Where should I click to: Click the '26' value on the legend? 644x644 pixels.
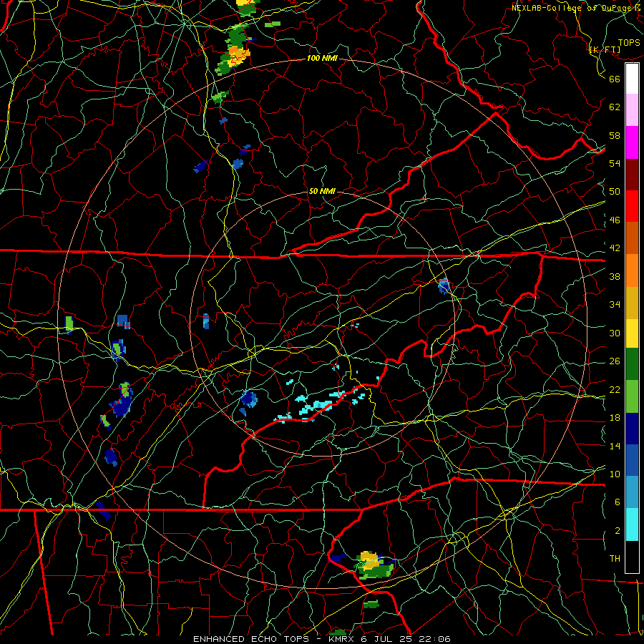(x=615, y=361)
